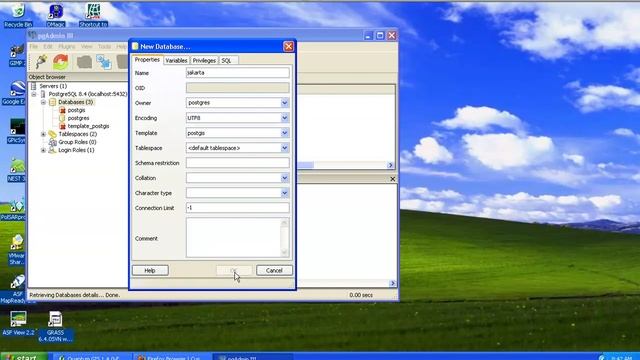Collapse the PostgreSQL 8.4 server node
The height and width of the screenshot is (360, 640).
point(34,94)
